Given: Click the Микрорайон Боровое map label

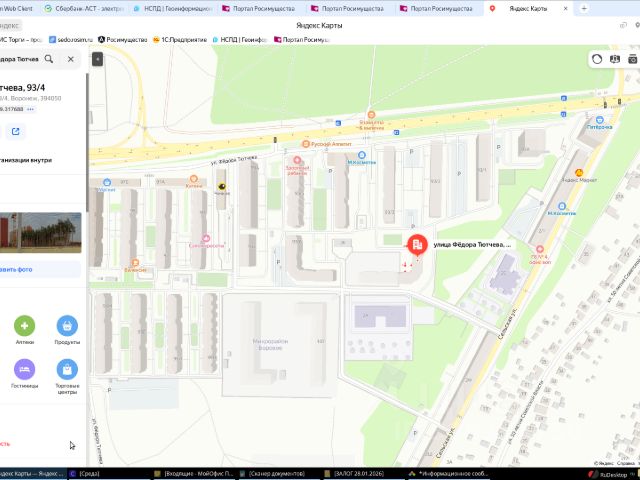Looking at the screenshot, I should 270,344.
